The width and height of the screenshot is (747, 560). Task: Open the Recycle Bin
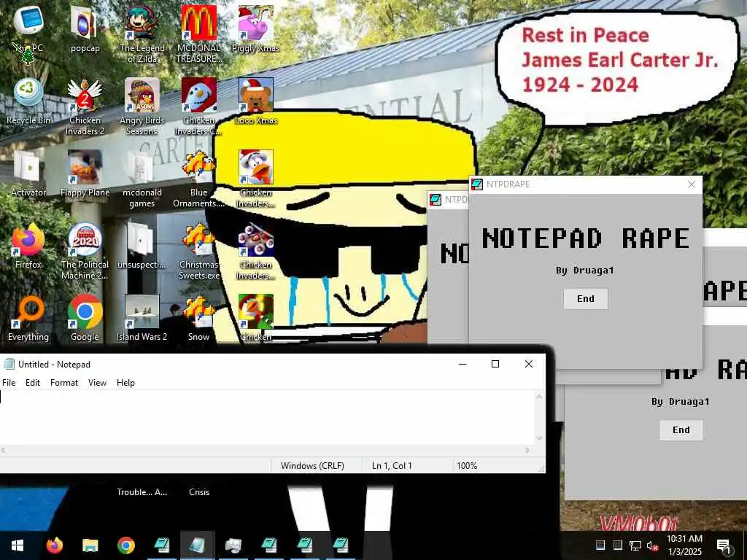[x=28, y=101]
